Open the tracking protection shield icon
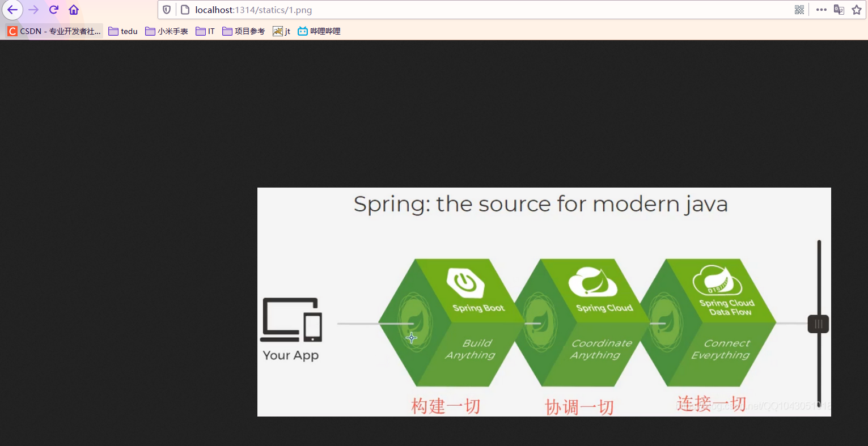The width and height of the screenshot is (868, 446). (x=167, y=10)
